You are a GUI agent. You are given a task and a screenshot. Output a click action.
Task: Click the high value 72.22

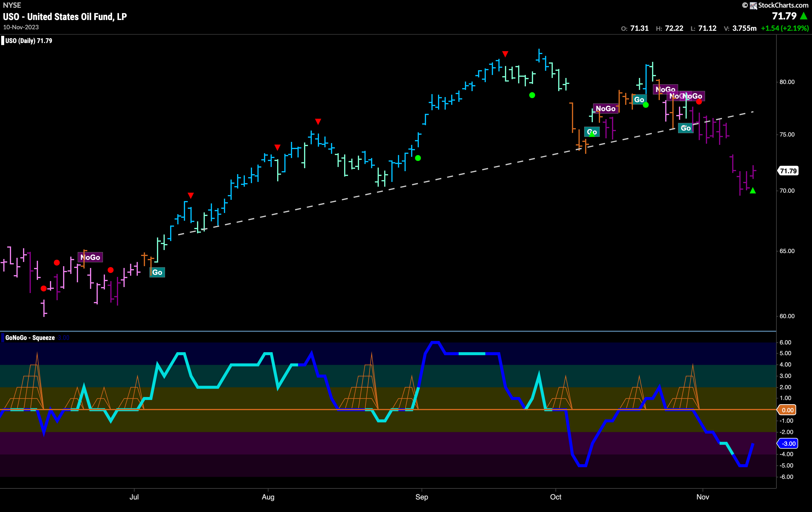[674, 28]
